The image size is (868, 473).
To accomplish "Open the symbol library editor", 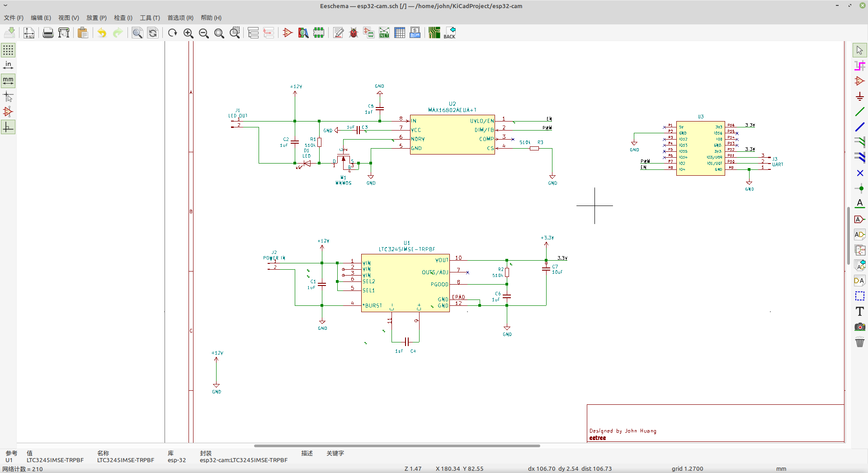I will coord(288,33).
